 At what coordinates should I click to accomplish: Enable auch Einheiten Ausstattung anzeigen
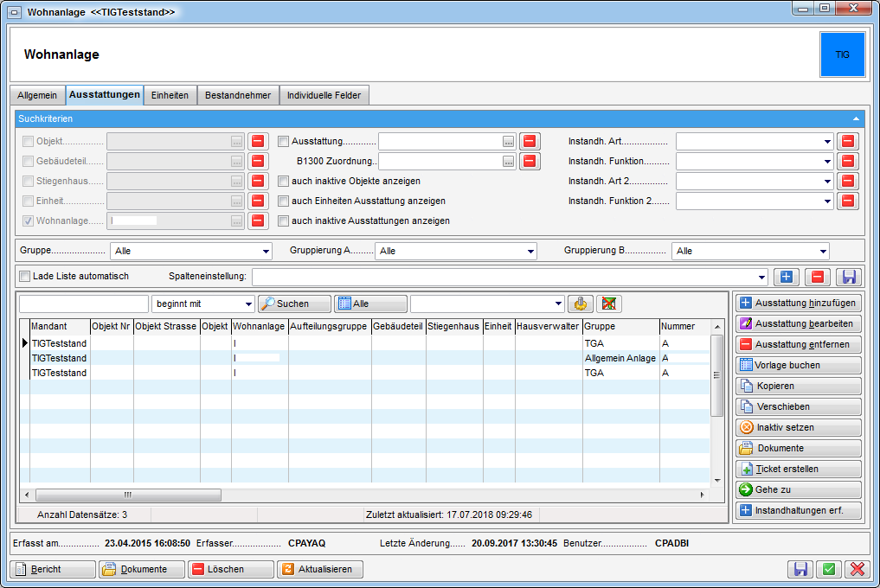coord(284,201)
